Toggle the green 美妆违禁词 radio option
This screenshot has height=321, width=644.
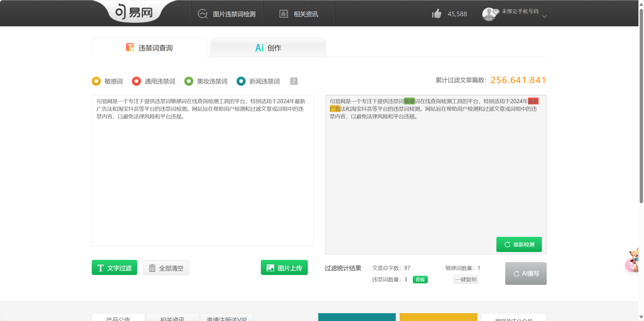(x=189, y=81)
